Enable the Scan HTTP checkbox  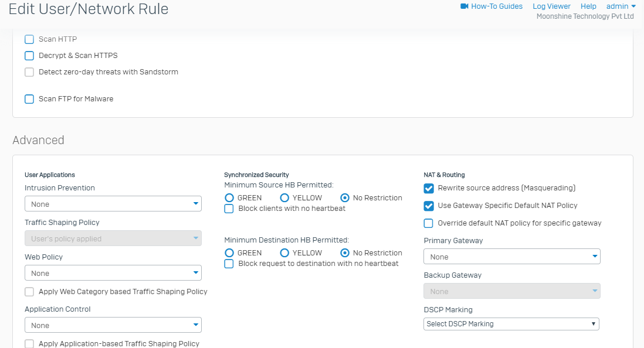click(29, 39)
